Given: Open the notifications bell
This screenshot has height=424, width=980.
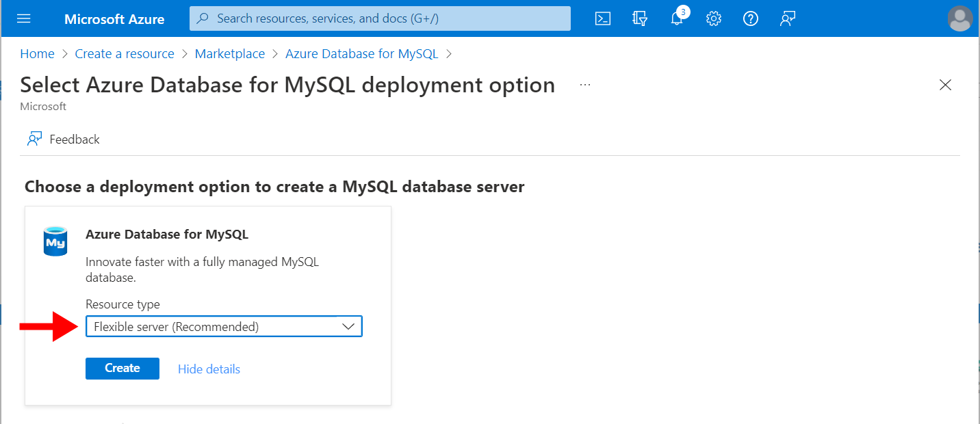Looking at the screenshot, I should [x=677, y=19].
